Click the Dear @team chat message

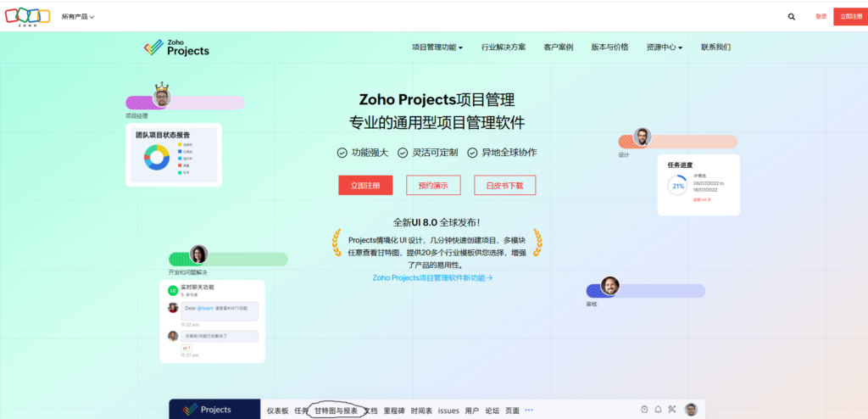point(220,311)
